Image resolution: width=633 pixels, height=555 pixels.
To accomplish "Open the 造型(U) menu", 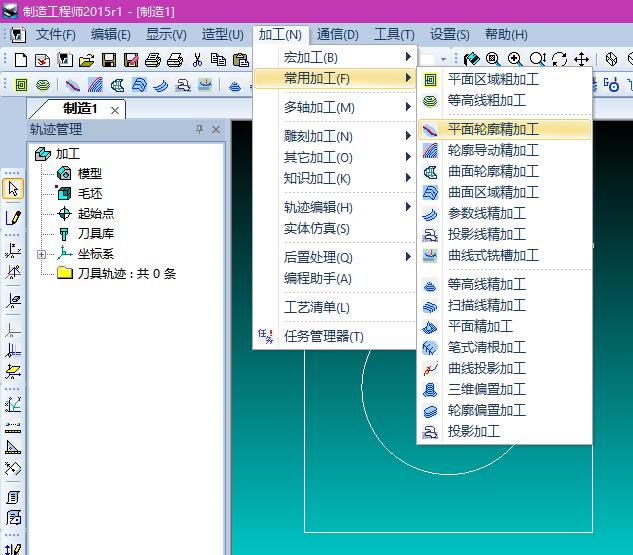I will click(x=222, y=34).
